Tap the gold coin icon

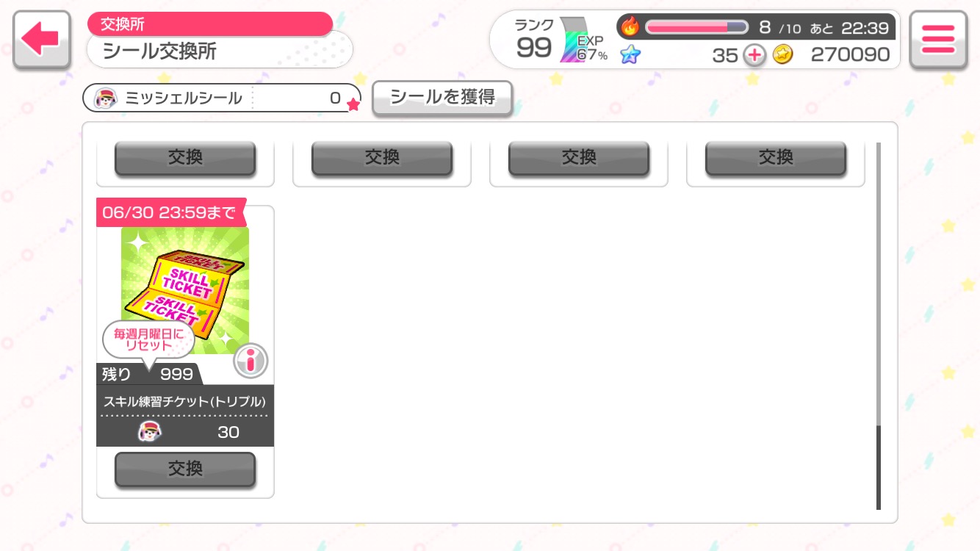coord(782,55)
